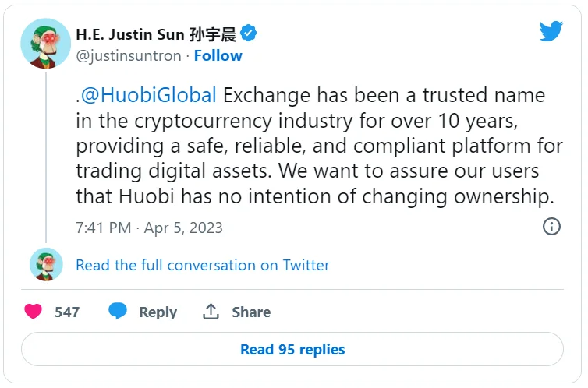The image size is (588, 388).
Task: Open the Twitter bird logo
Action: pyautogui.click(x=551, y=32)
